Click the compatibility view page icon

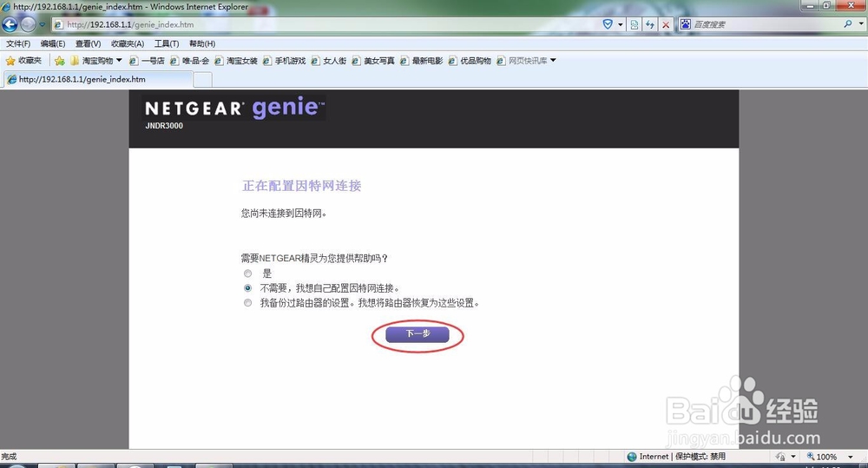pyautogui.click(x=635, y=24)
